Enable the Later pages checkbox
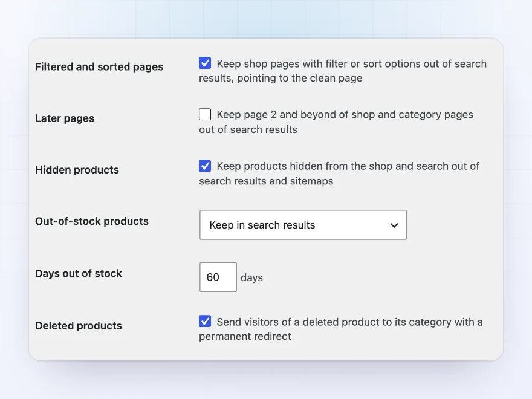The width and height of the screenshot is (532, 399). [x=205, y=114]
